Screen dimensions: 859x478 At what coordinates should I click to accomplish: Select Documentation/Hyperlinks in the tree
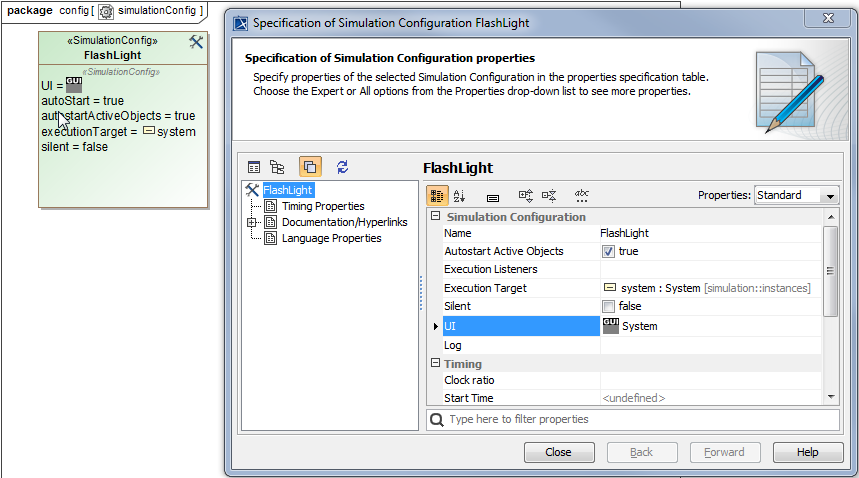point(345,222)
